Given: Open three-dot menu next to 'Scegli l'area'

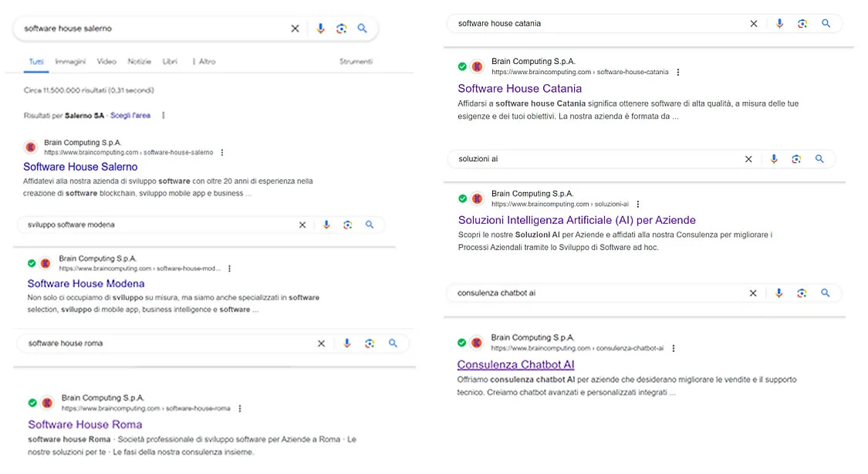Looking at the screenshot, I should click(x=163, y=115).
